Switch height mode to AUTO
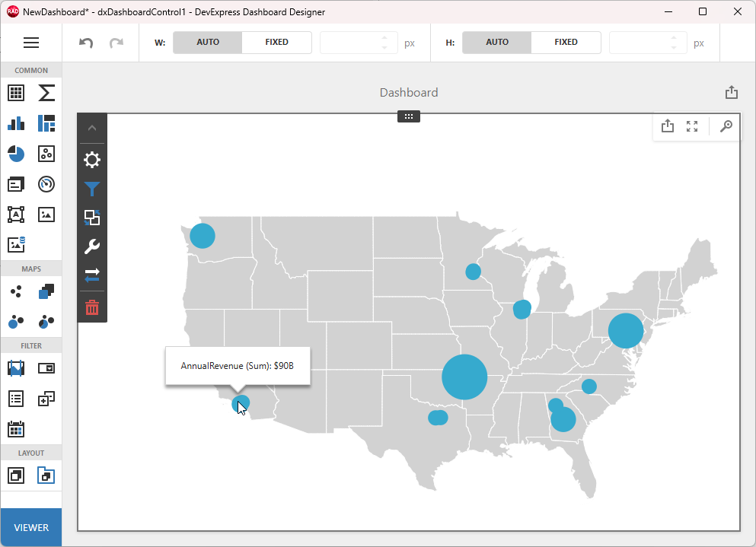 coord(496,43)
